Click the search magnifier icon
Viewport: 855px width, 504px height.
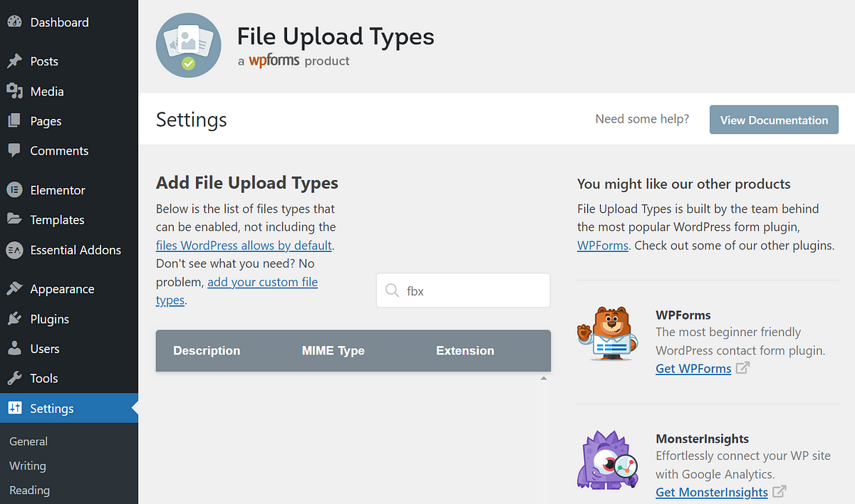pos(392,290)
